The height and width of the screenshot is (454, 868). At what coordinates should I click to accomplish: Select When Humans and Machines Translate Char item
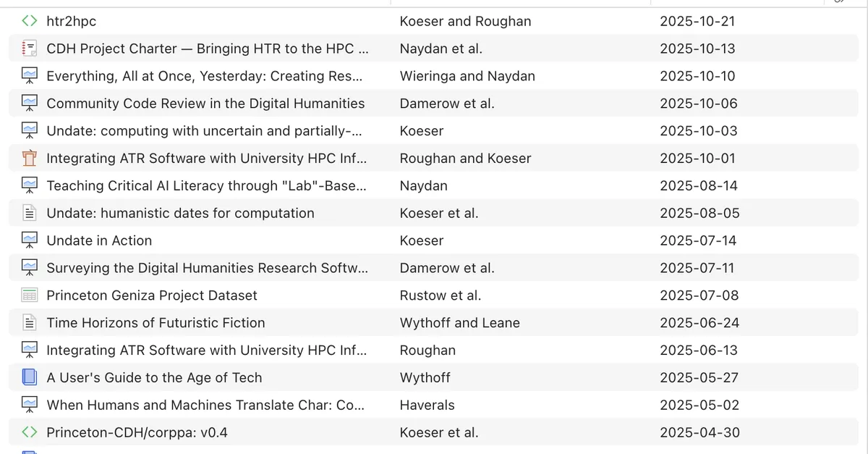(x=205, y=405)
